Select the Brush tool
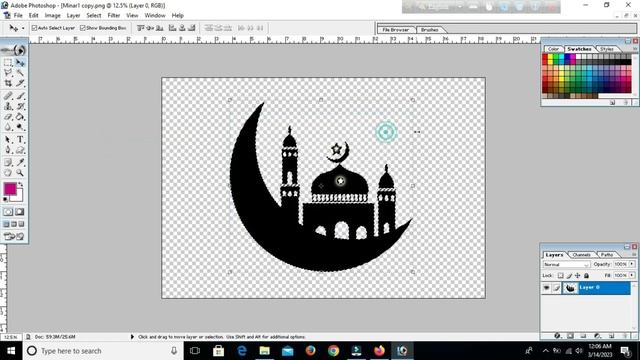The image size is (640, 360). pyautogui.click(x=20, y=96)
